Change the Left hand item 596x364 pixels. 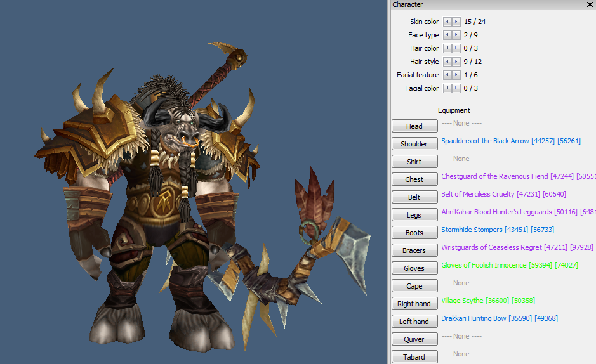414,322
